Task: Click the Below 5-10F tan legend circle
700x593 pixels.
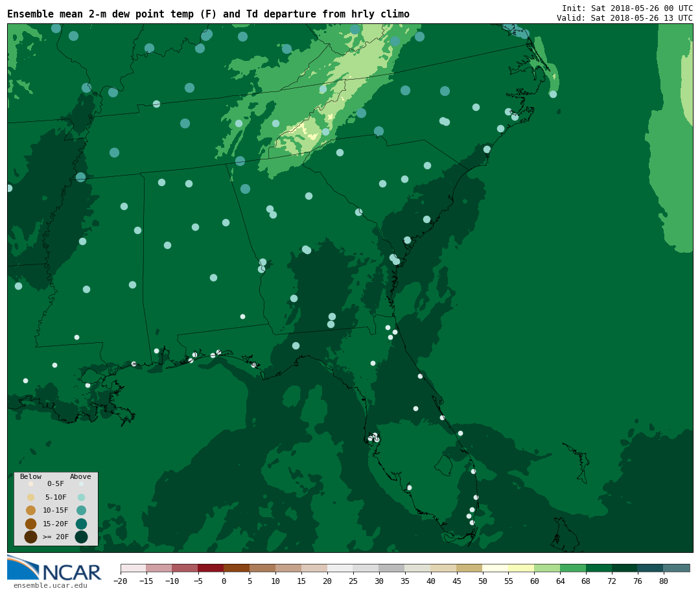Action: pyautogui.click(x=31, y=497)
